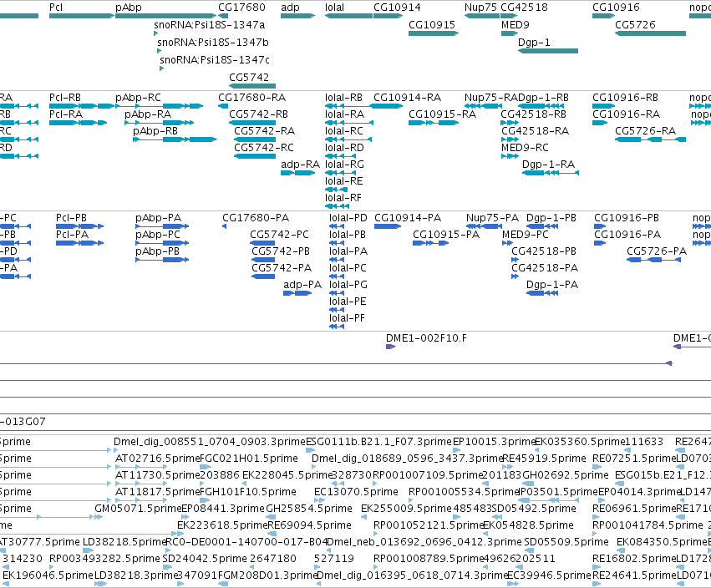Click transcript CG5726-RA
711x588 pixels.
(650, 139)
